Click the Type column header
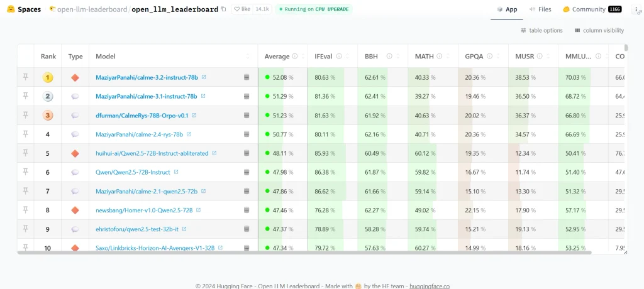644x289 pixels. [75, 57]
